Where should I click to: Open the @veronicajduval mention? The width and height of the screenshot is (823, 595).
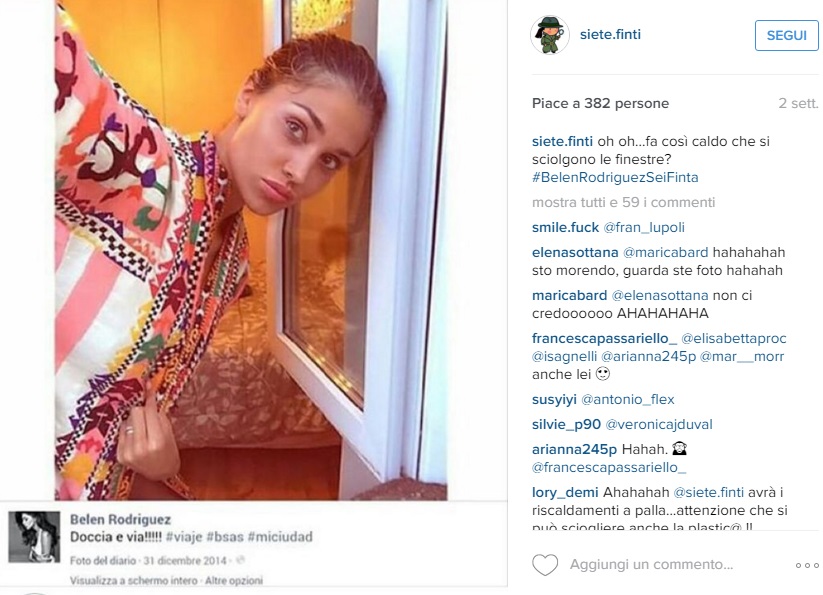(x=659, y=424)
